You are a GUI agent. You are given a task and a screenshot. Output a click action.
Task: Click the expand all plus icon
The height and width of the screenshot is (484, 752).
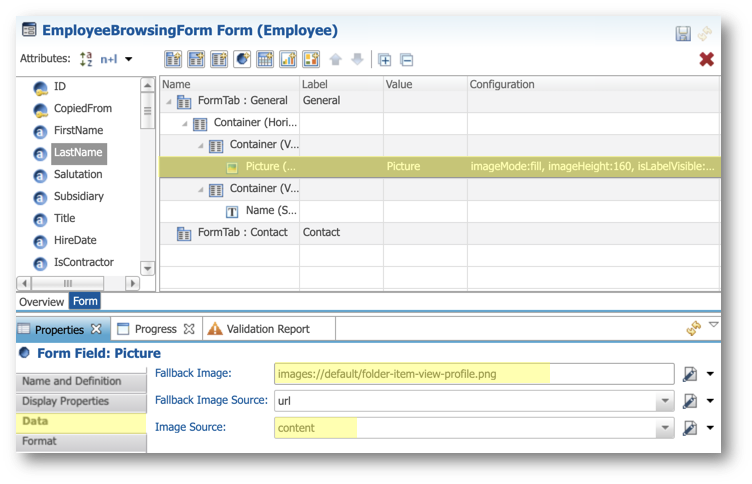[x=385, y=59]
